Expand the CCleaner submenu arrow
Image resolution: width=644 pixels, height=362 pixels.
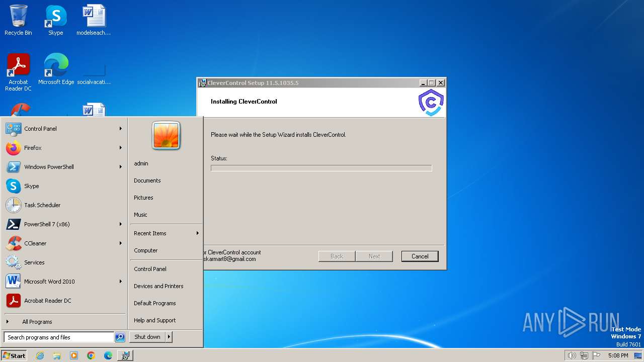coord(121,243)
